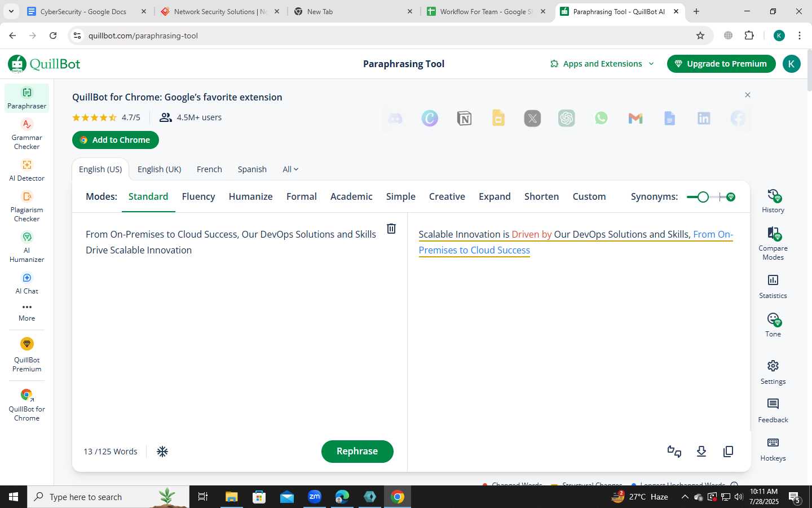
Task: Open Statistics panel
Action: pos(773,287)
